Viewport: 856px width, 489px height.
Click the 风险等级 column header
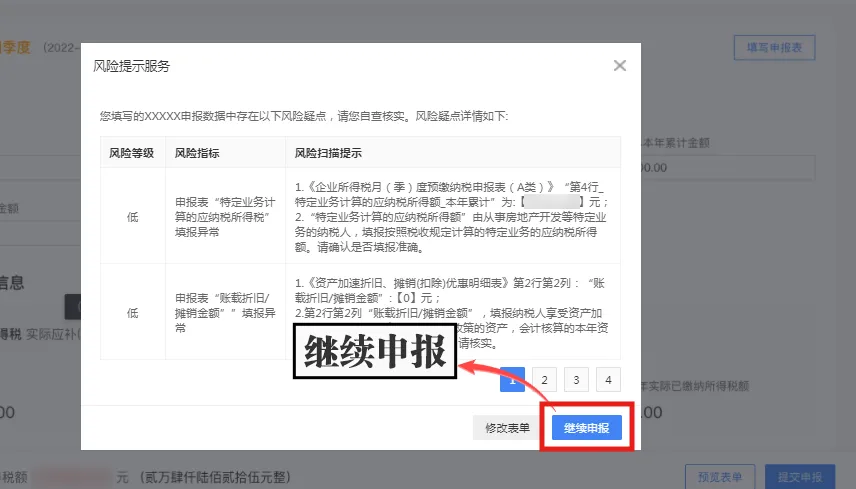132,153
